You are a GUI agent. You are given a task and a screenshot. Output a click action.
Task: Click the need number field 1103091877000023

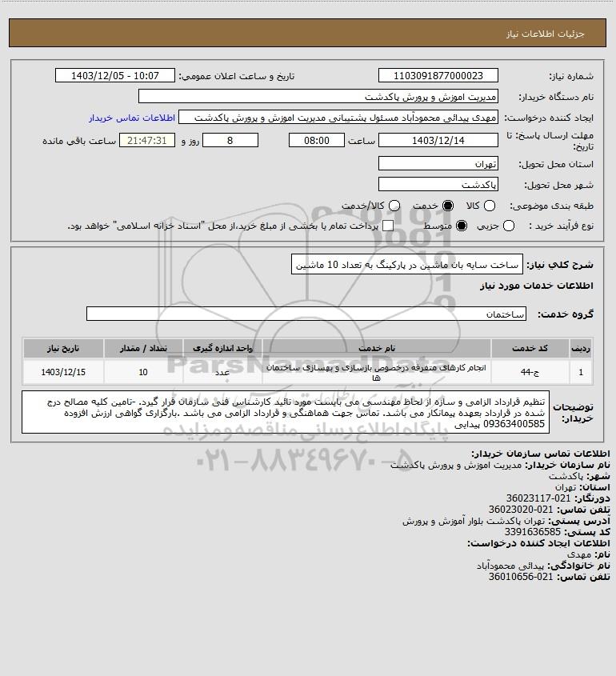[438, 75]
